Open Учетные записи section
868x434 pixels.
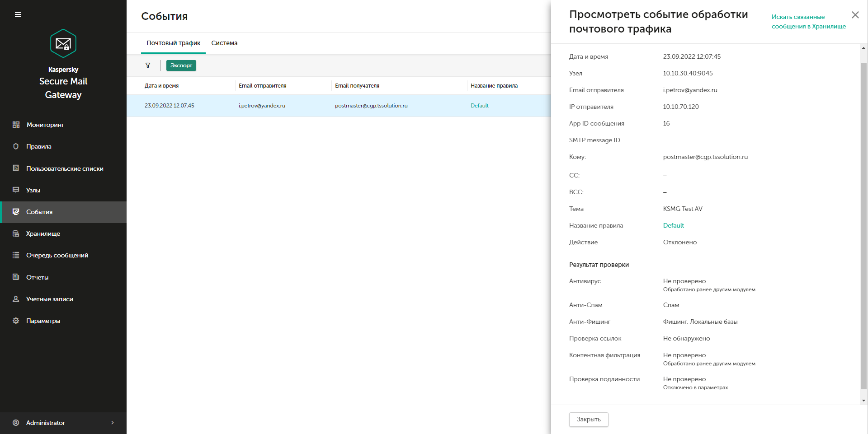50,299
